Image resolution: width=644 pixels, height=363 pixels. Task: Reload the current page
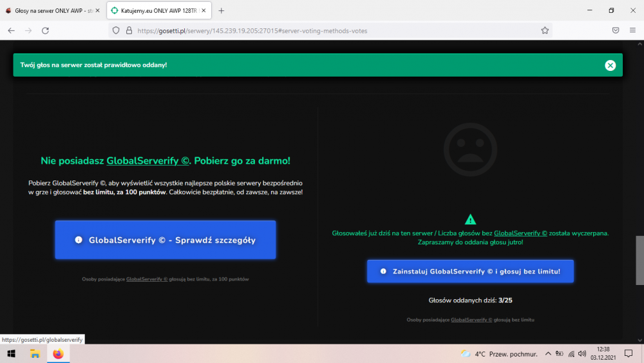pos(45,30)
